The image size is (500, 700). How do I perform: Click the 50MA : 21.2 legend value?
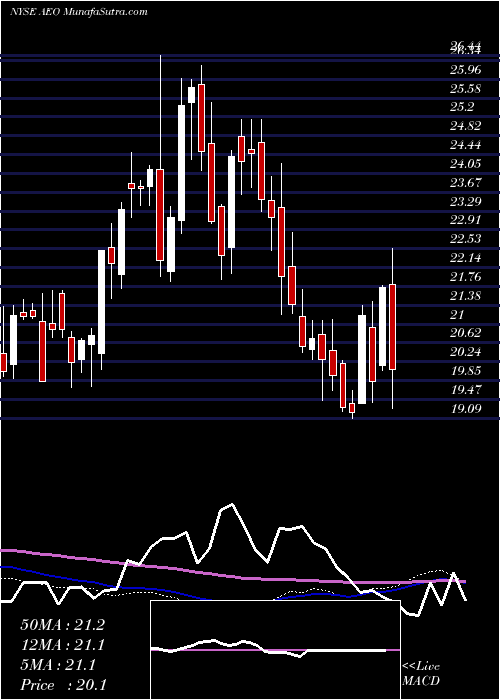(x=62, y=625)
